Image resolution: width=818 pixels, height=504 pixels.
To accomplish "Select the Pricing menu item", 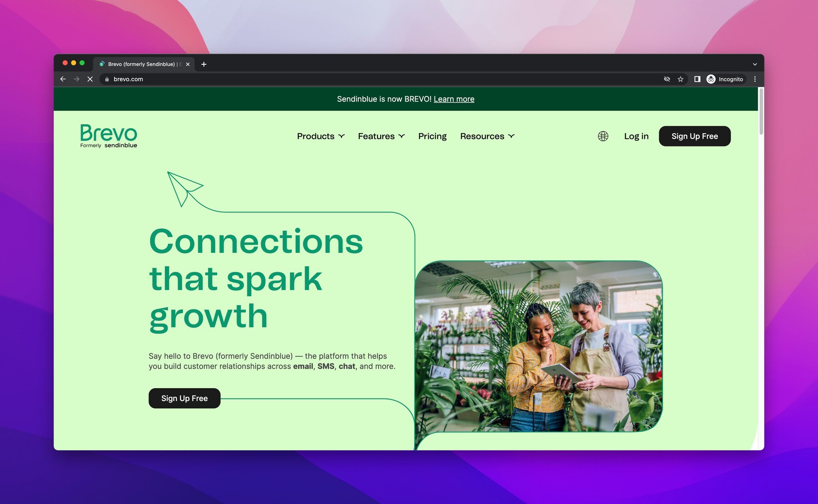I will pos(433,135).
